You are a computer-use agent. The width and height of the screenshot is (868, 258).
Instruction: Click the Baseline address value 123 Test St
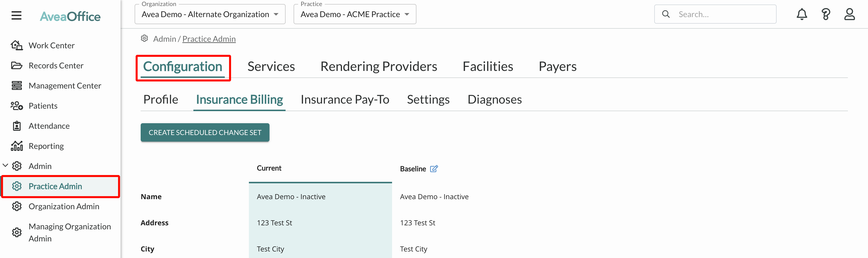417,223
